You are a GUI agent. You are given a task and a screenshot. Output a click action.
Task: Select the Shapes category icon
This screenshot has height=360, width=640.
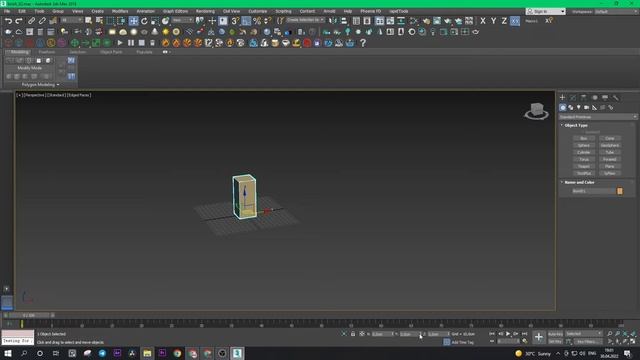point(571,107)
